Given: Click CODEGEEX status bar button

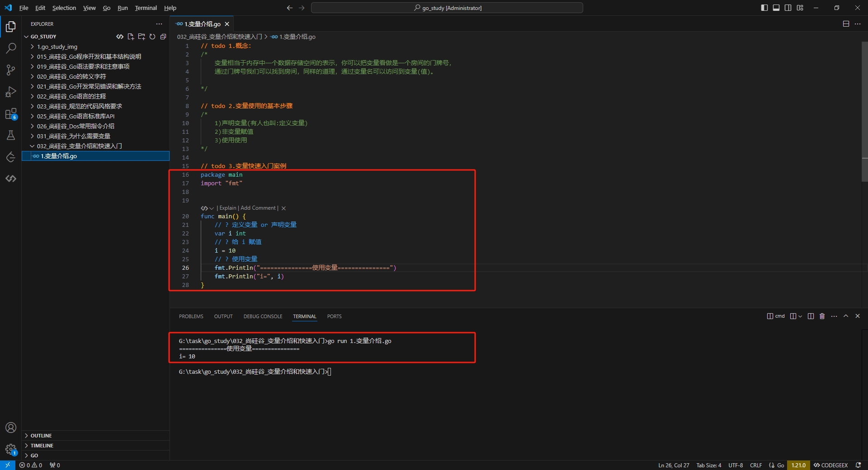Looking at the screenshot, I should 830,465.
